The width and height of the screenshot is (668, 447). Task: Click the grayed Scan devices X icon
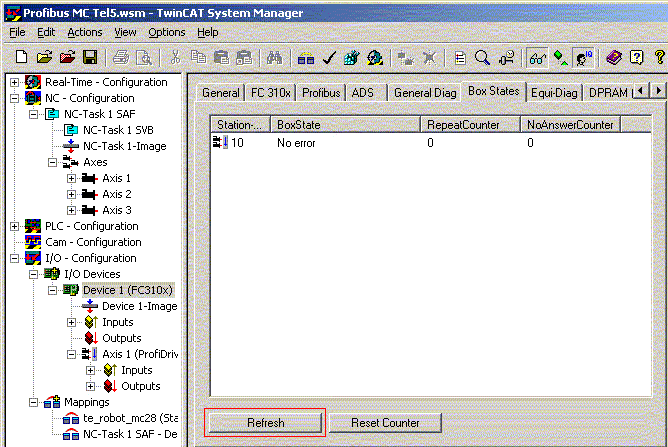pos(429,57)
